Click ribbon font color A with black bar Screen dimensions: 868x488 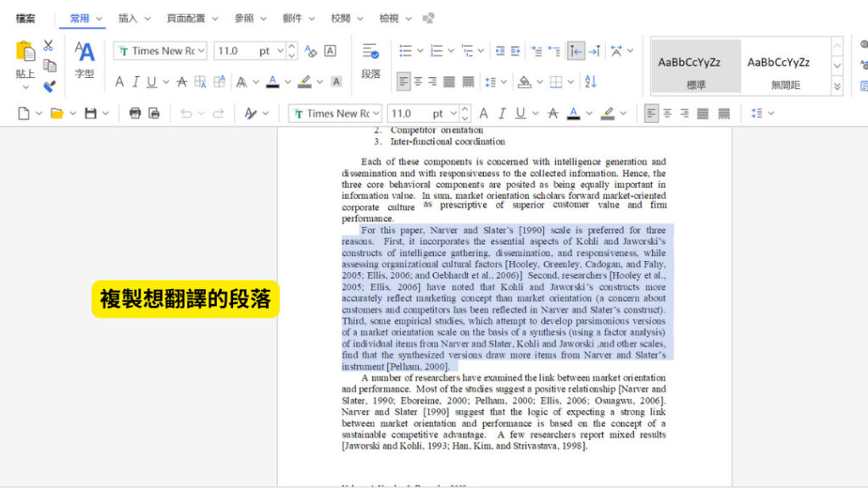coord(272,82)
